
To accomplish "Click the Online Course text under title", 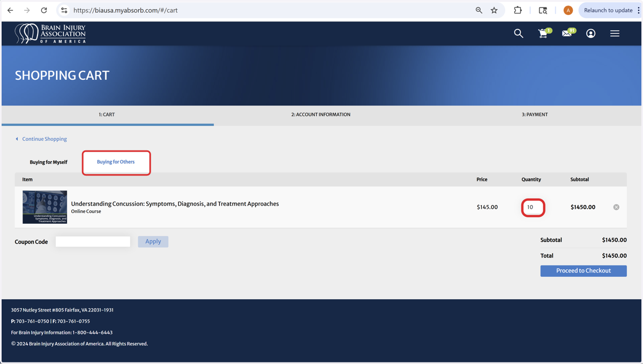I will [86, 211].
